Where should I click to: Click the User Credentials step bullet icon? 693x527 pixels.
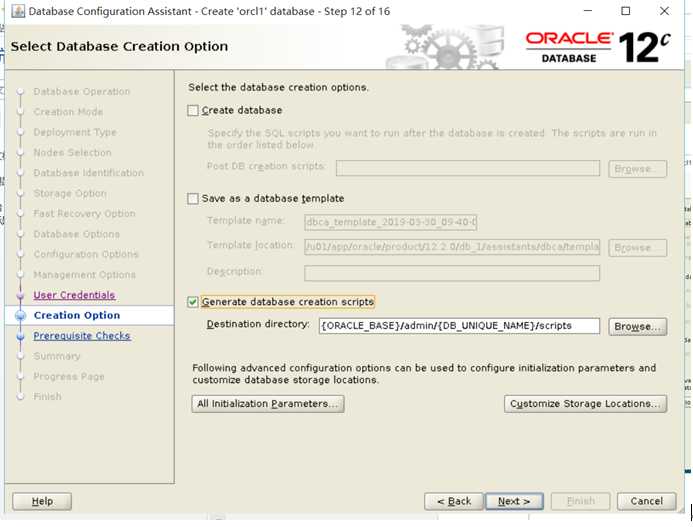coord(20,295)
